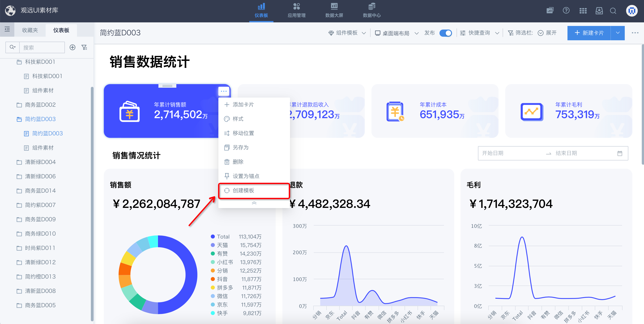Choose 样式 in the card menu
This screenshot has height=324, width=644.
click(254, 119)
